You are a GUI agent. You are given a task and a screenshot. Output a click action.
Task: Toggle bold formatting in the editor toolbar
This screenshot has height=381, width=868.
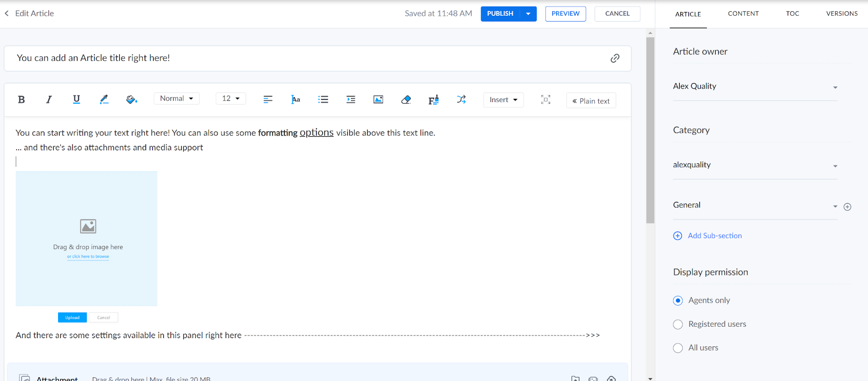(21, 99)
